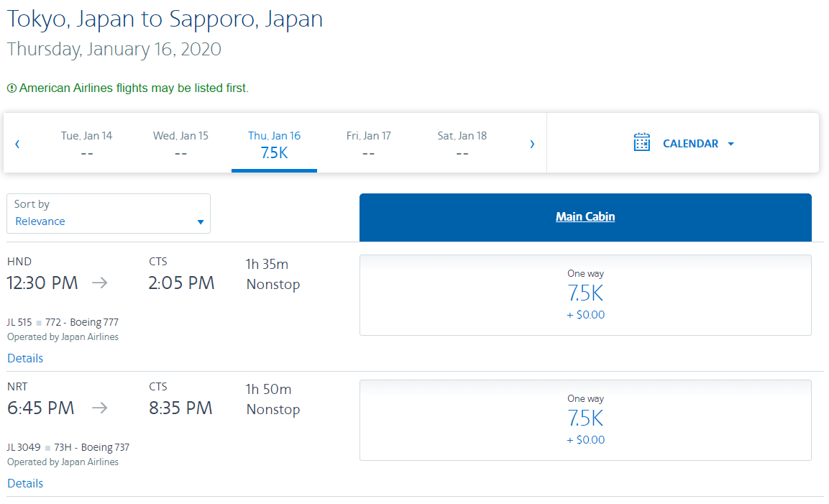Click the calendar icon
Image resolution: width=829 pixels, height=504 pixels.
coord(641,142)
